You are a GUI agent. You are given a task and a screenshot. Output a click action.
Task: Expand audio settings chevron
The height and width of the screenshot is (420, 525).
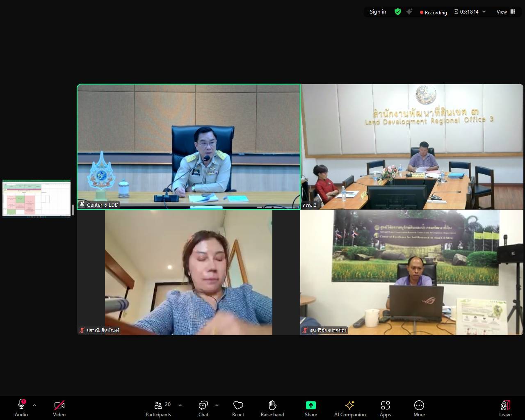tap(34, 405)
